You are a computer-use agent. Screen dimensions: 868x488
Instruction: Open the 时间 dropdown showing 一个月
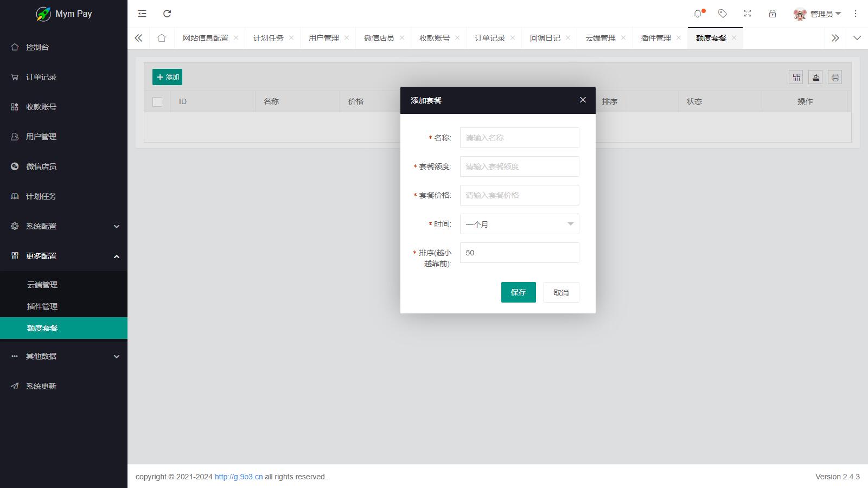pos(519,224)
